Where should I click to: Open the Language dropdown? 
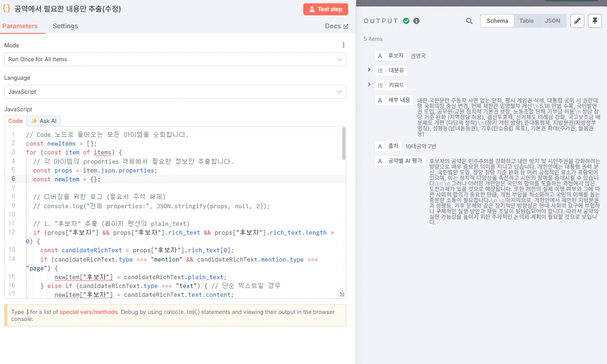click(x=175, y=92)
